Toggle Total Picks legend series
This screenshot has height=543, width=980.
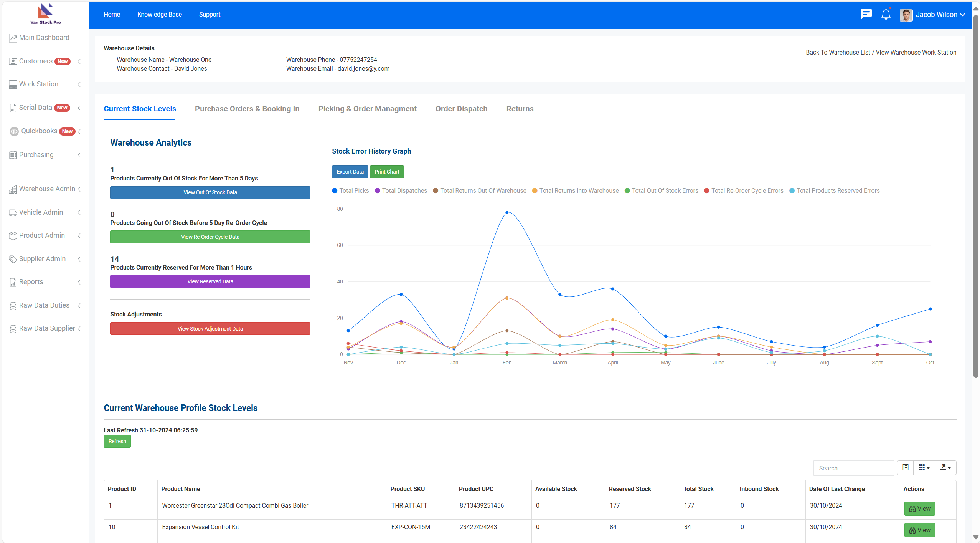pyautogui.click(x=350, y=190)
